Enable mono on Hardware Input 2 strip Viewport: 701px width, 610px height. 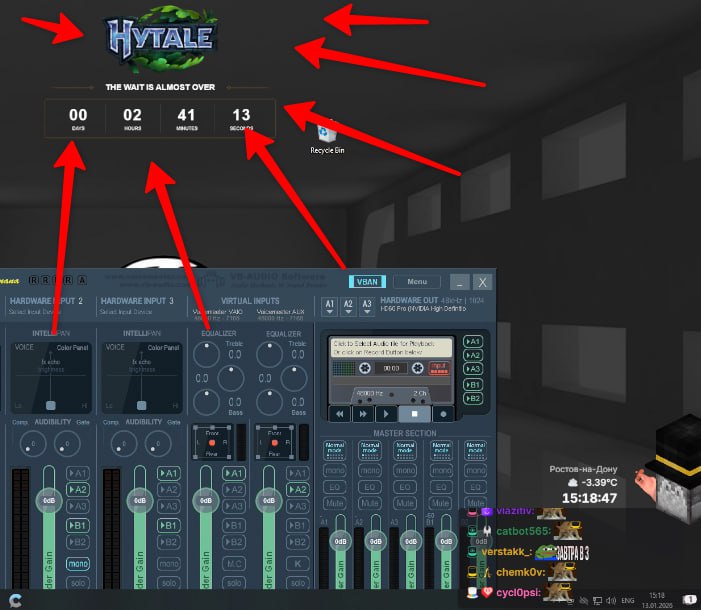[x=78, y=563]
